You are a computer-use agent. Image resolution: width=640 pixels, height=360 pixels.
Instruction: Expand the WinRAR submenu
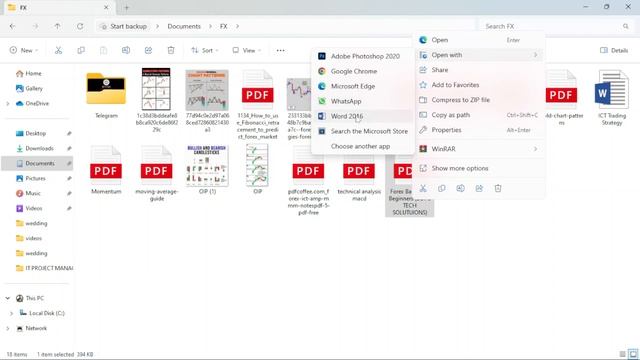click(x=479, y=149)
